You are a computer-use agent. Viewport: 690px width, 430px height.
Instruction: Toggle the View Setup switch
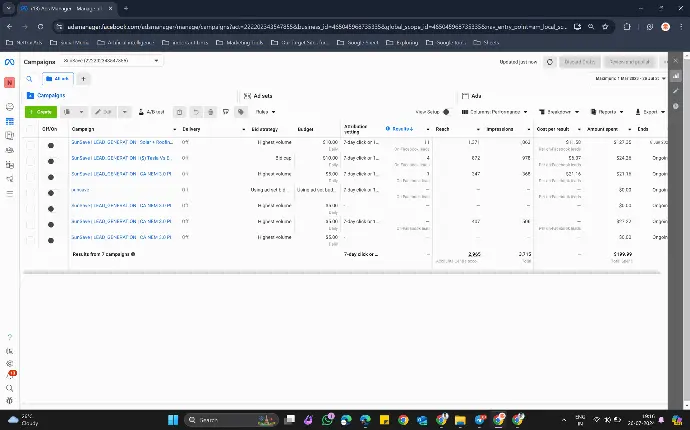pos(446,112)
